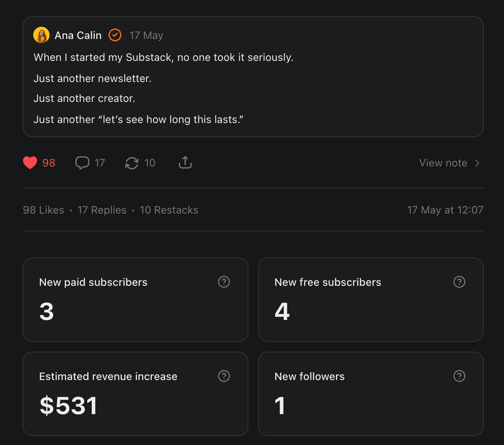Screen dimensions: 504x445
Task: Click the 10 count beside restack icon
Action: 150,163
